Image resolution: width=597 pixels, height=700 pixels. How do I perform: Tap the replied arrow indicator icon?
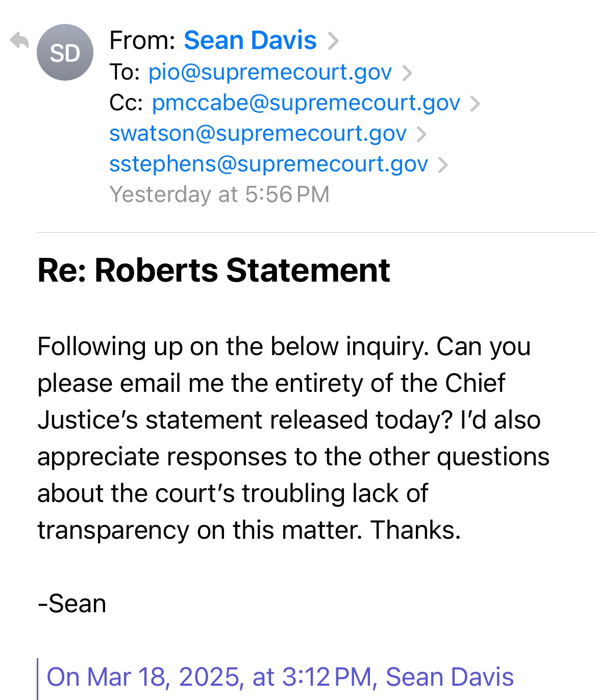(x=19, y=40)
